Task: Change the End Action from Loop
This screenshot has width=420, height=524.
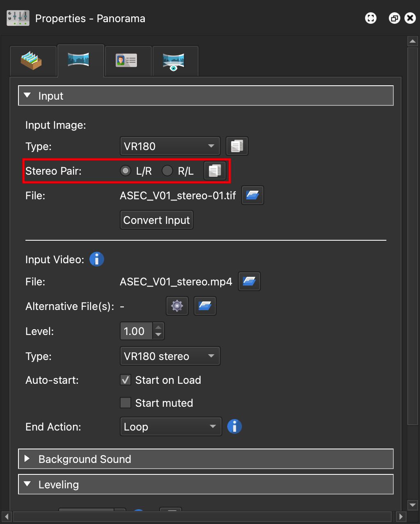Action: tap(170, 426)
